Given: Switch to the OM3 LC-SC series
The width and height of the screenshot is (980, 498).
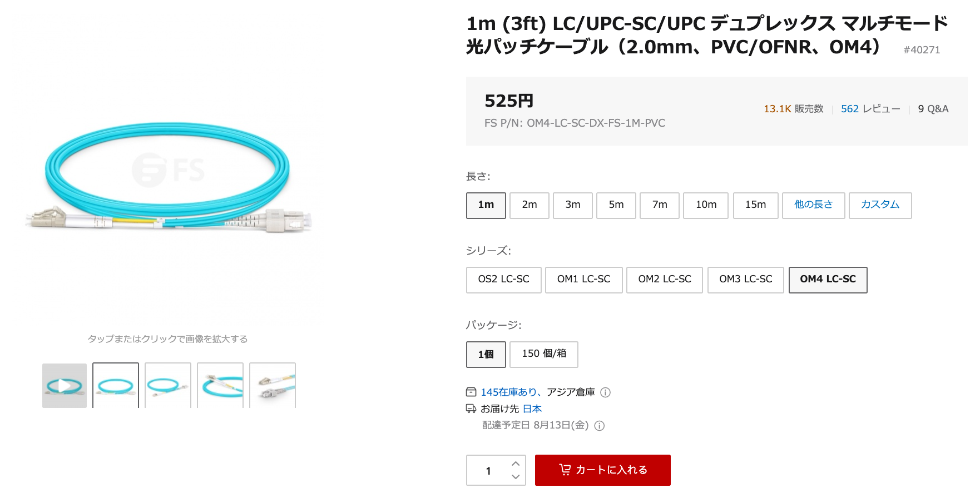Looking at the screenshot, I should point(745,280).
